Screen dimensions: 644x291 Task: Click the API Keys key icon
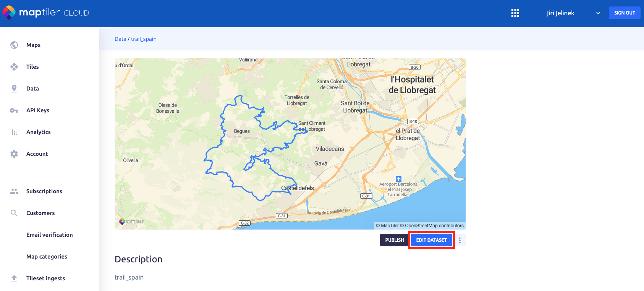[x=14, y=110]
